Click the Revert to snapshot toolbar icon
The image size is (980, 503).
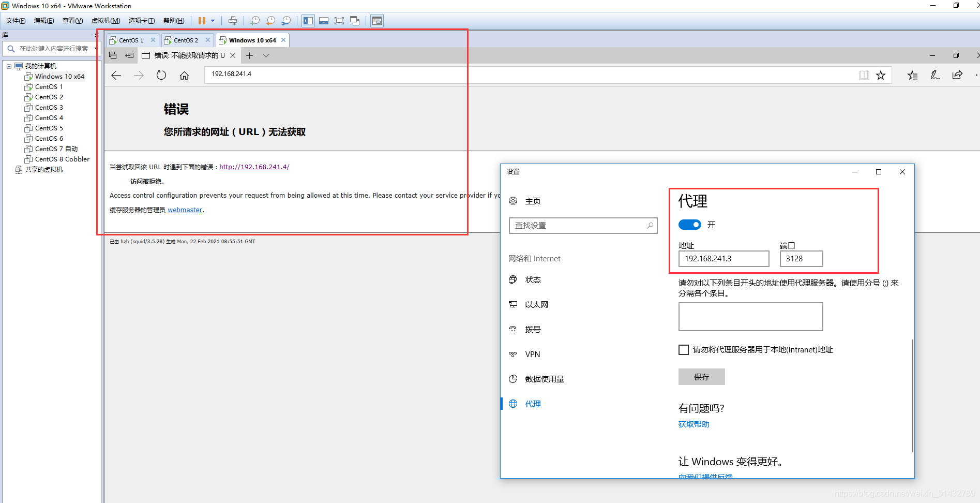click(270, 21)
